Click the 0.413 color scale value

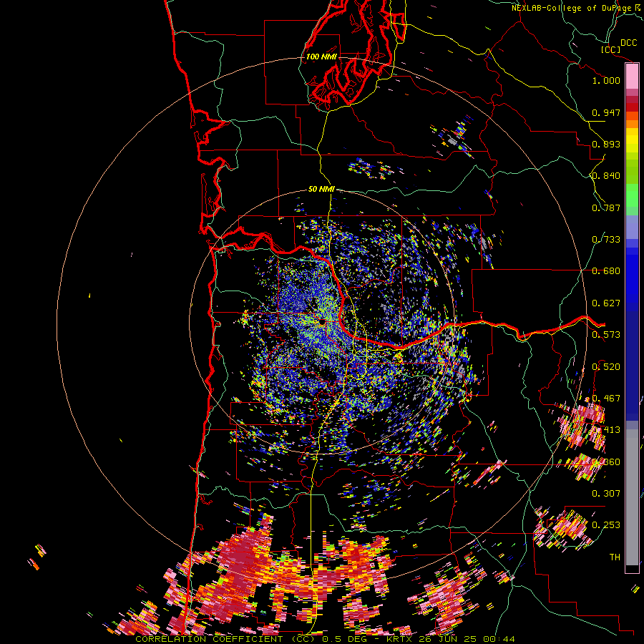606,430
